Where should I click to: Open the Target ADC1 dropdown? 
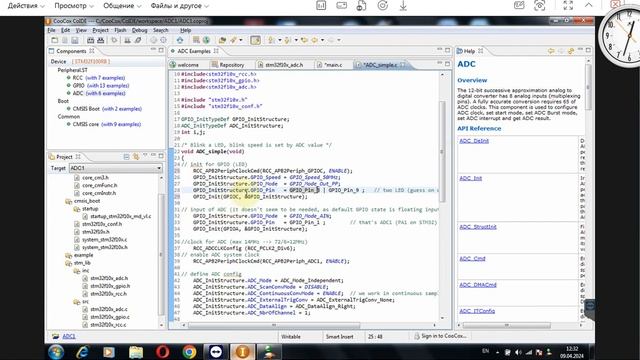(x=116, y=168)
